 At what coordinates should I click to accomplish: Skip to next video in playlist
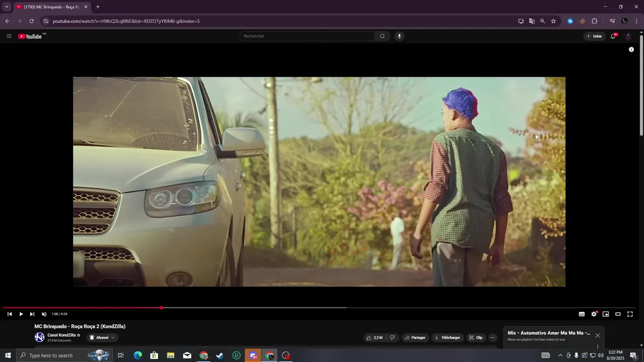point(32,314)
